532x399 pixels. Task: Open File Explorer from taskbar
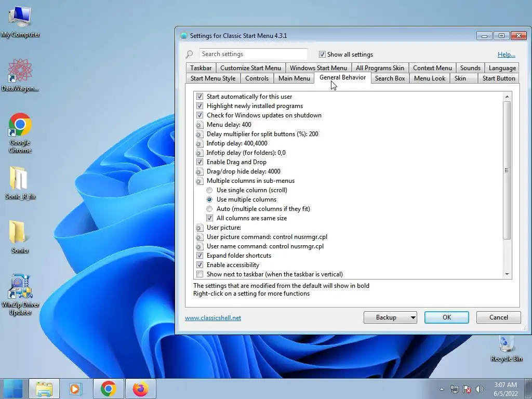pyautogui.click(x=44, y=389)
